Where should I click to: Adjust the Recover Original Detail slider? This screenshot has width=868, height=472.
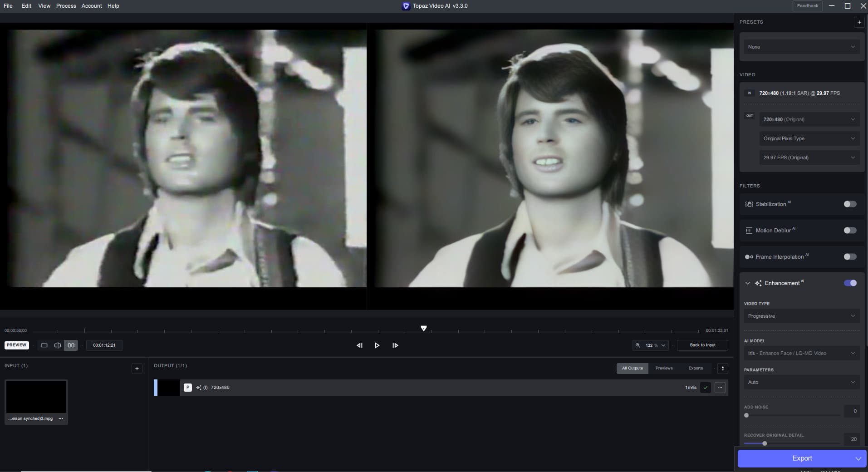[x=765, y=443]
